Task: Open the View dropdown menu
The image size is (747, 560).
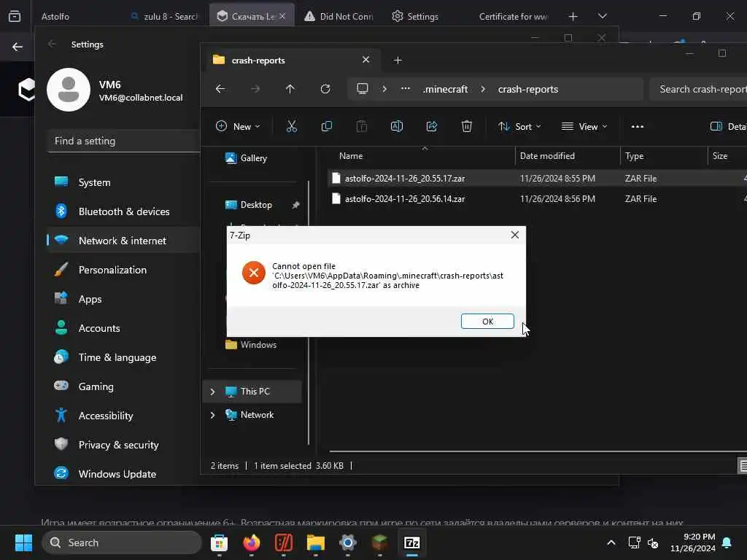Action: (584, 126)
